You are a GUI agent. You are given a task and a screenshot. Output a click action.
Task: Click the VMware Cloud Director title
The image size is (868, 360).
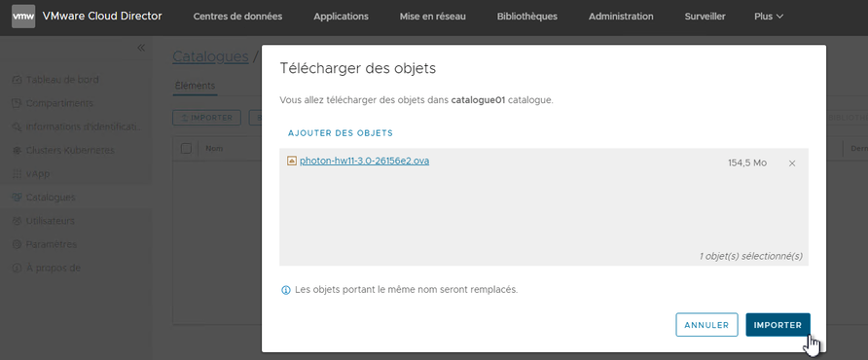coord(102,17)
